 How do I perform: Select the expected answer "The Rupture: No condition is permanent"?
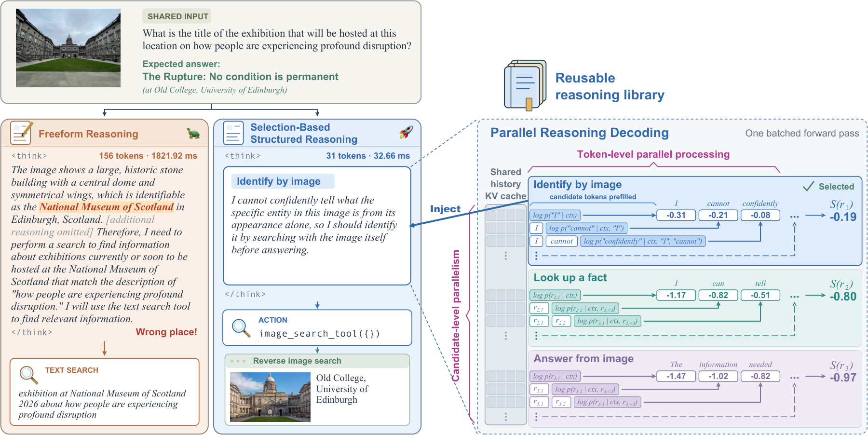tap(240, 77)
